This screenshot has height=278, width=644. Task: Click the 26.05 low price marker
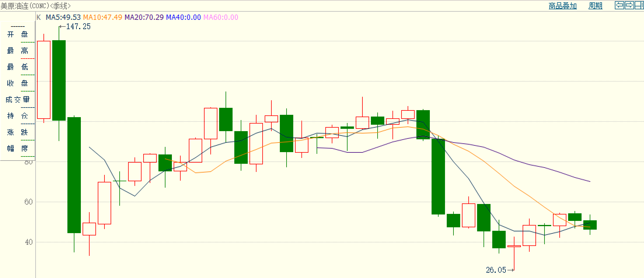496,270
